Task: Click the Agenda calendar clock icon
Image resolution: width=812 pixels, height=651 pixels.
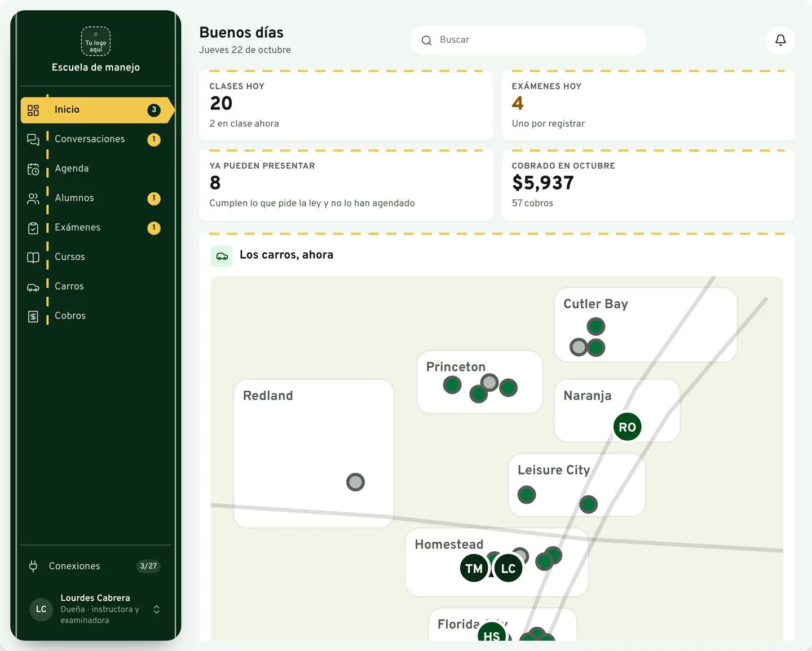Action: 33,169
